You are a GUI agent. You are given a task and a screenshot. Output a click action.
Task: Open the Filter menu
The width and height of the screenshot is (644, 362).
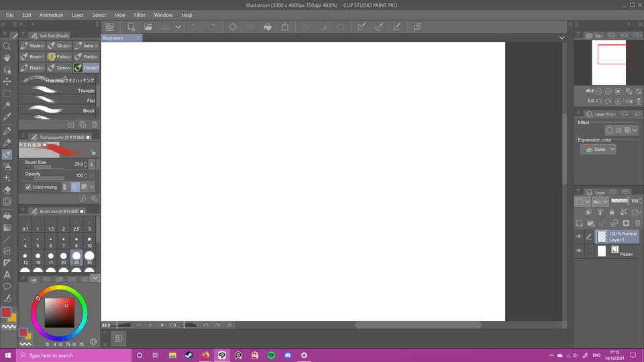140,15
